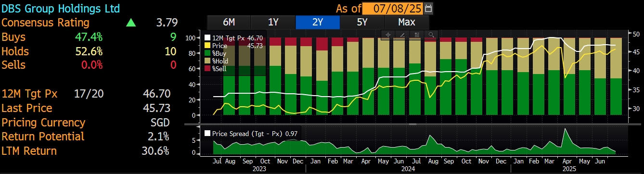The width and height of the screenshot is (644, 174).
Task: Click the Holds percentage 52.6%
Action: (90, 51)
